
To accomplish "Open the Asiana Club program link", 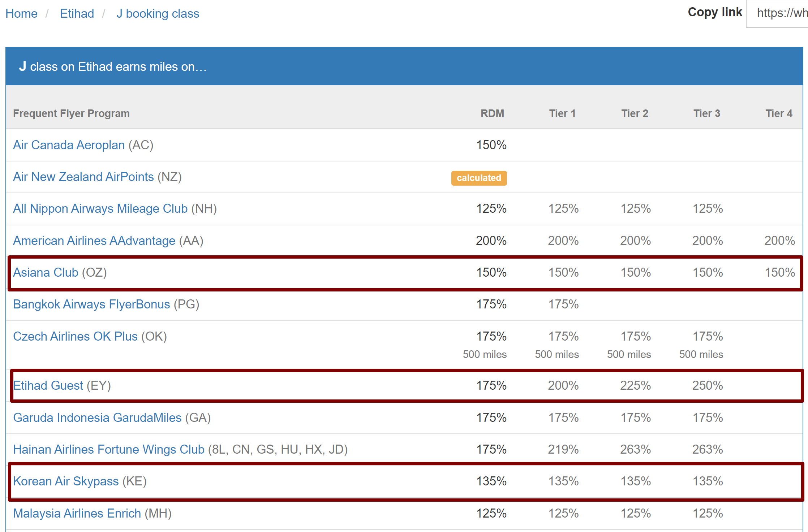I will (x=46, y=272).
